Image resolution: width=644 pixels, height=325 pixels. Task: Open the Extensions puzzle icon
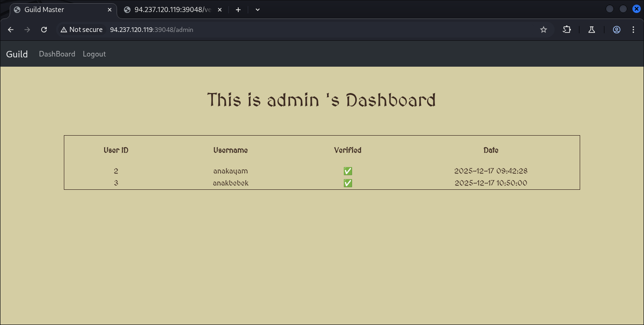(x=567, y=30)
